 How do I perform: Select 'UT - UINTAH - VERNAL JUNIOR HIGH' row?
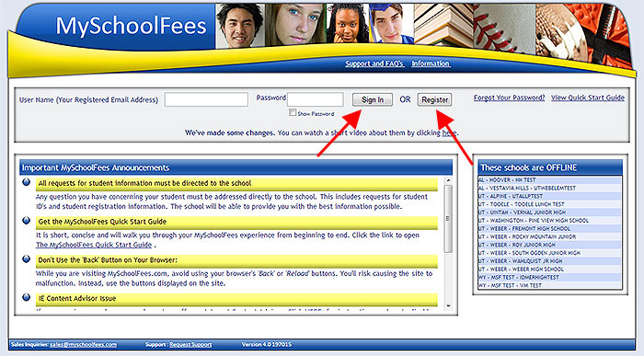pos(549,212)
